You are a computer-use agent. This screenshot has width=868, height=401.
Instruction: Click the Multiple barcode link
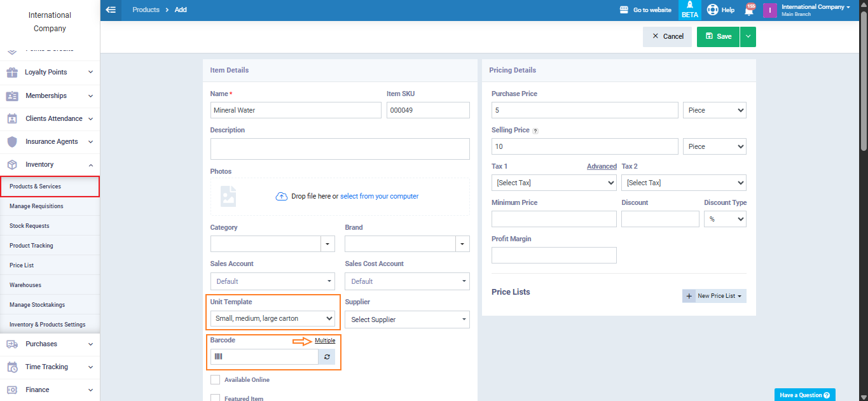coord(325,341)
